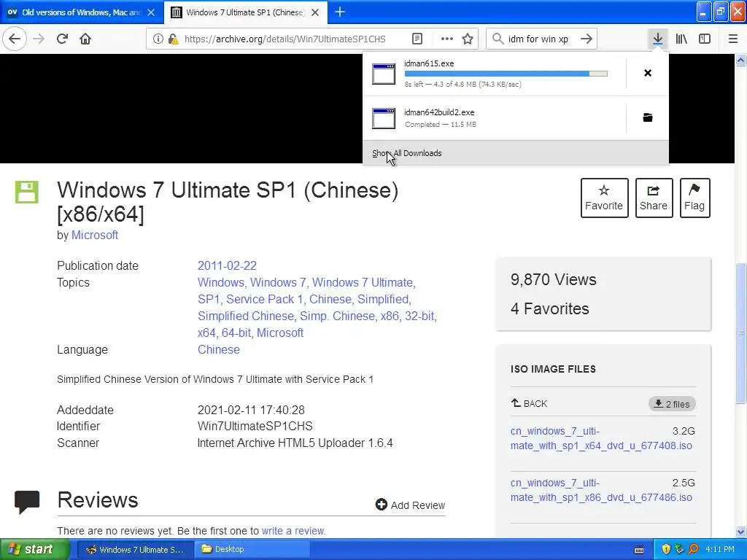Open the Microsoft author link
747x560 pixels.
point(94,236)
